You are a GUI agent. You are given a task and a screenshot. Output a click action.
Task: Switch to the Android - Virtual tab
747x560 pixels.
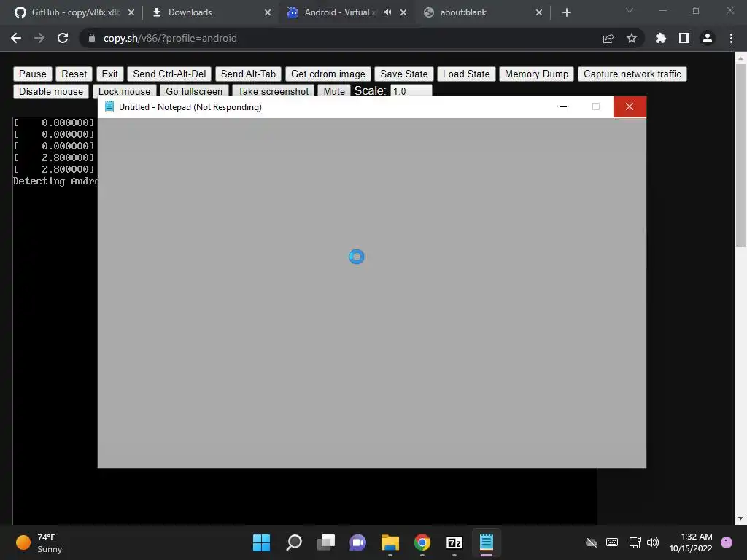(x=347, y=12)
